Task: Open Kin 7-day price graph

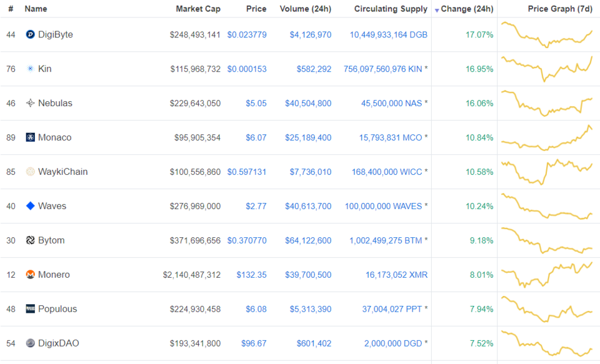Action: tap(547, 69)
